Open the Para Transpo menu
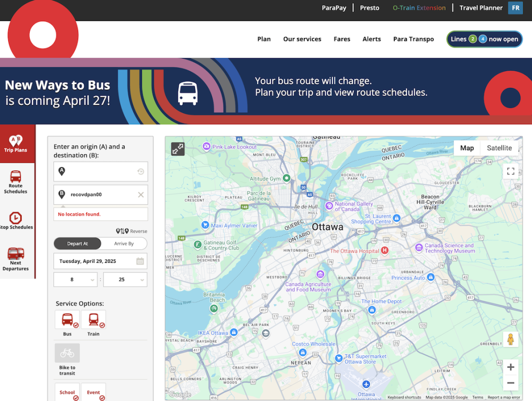 pyautogui.click(x=413, y=39)
